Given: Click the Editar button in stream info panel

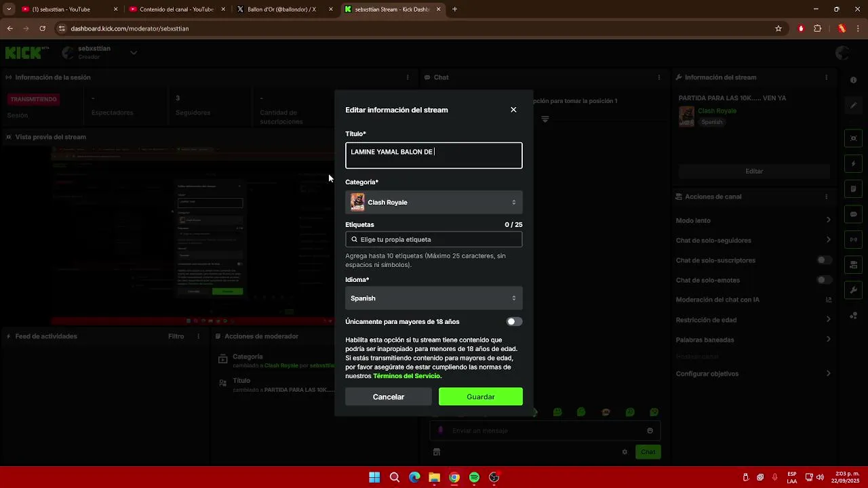Looking at the screenshot, I should tap(754, 171).
